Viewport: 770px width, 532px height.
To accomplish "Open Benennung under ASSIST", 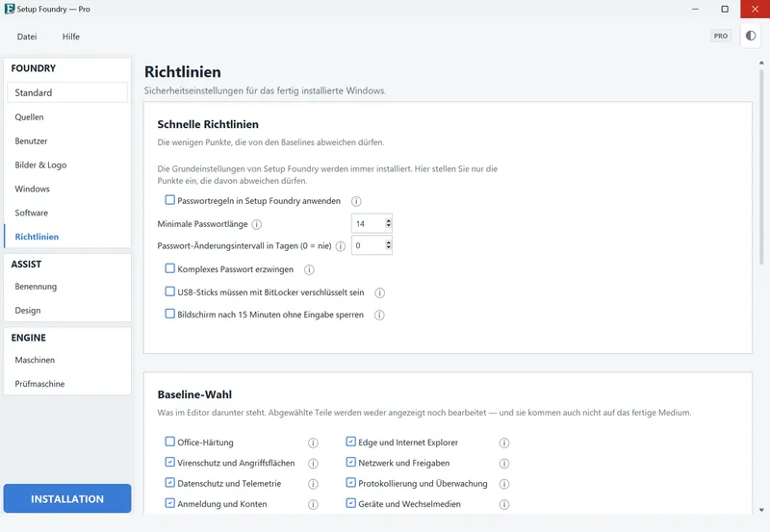I will (67, 286).
